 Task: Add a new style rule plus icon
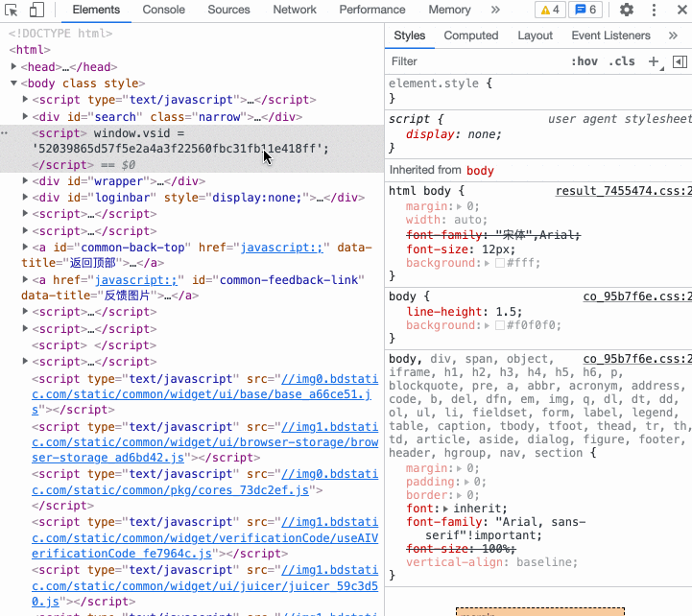(x=654, y=61)
